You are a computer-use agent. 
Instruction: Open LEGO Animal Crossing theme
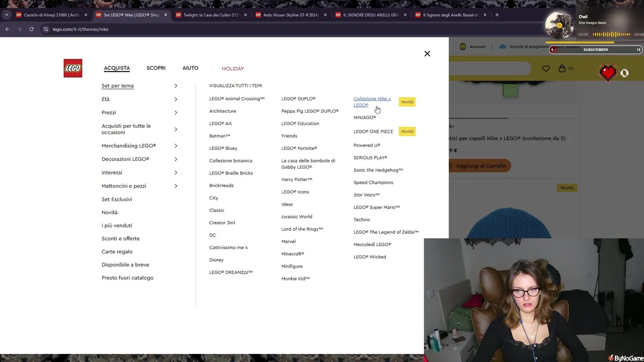coord(237,99)
